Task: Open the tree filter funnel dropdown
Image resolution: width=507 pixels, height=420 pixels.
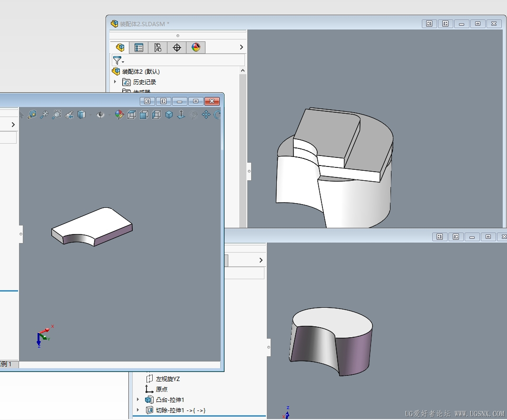Action: coord(118,60)
